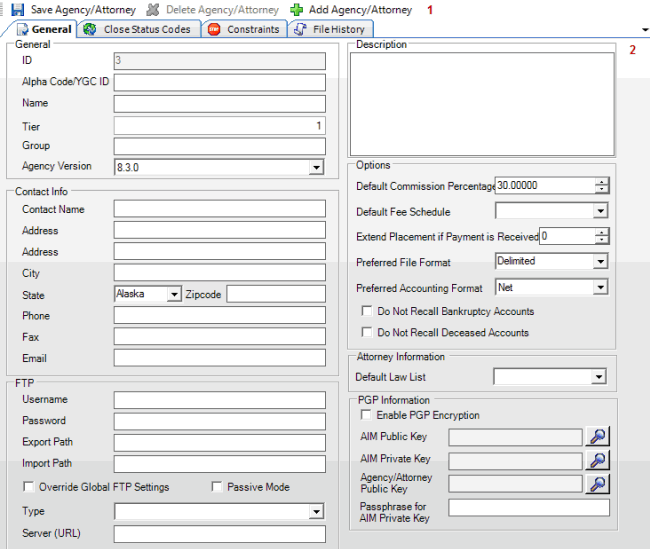Screen dimensions: 650x549
Task: Click the green plus Add Agency/Attorney icon
Action: pyautogui.click(x=296, y=9)
